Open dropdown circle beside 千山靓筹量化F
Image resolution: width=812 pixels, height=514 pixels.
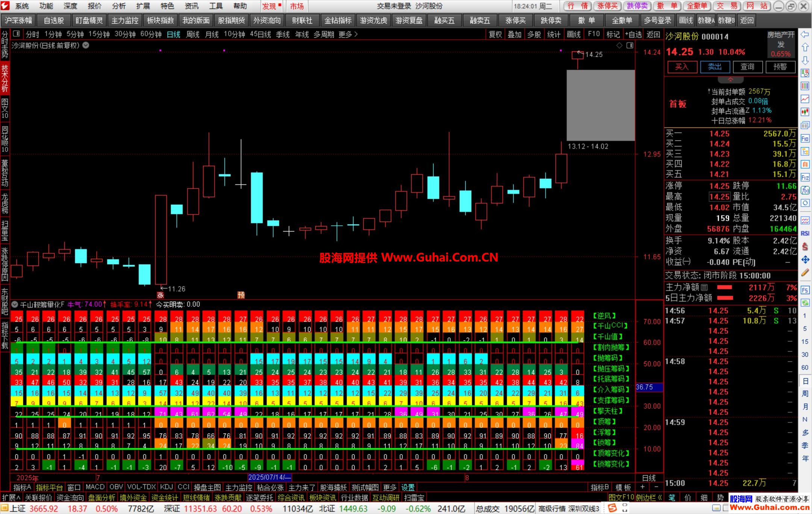coord(15,304)
